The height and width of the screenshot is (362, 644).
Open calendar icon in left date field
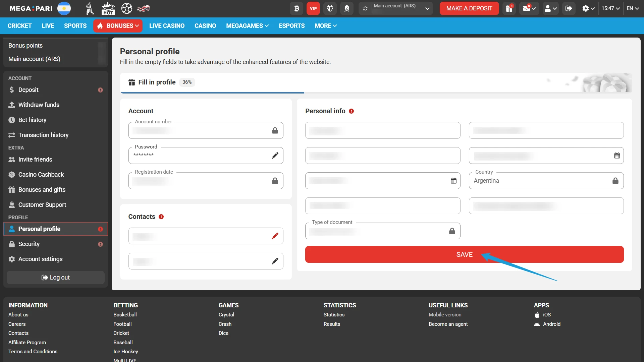453,181
